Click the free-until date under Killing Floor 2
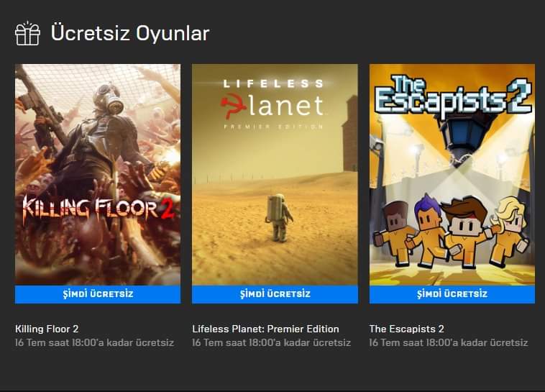This screenshot has width=545, height=392. 94,342
